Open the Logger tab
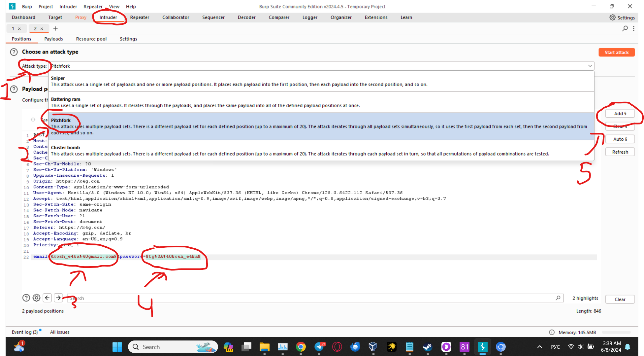644x356 pixels. pyautogui.click(x=310, y=18)
